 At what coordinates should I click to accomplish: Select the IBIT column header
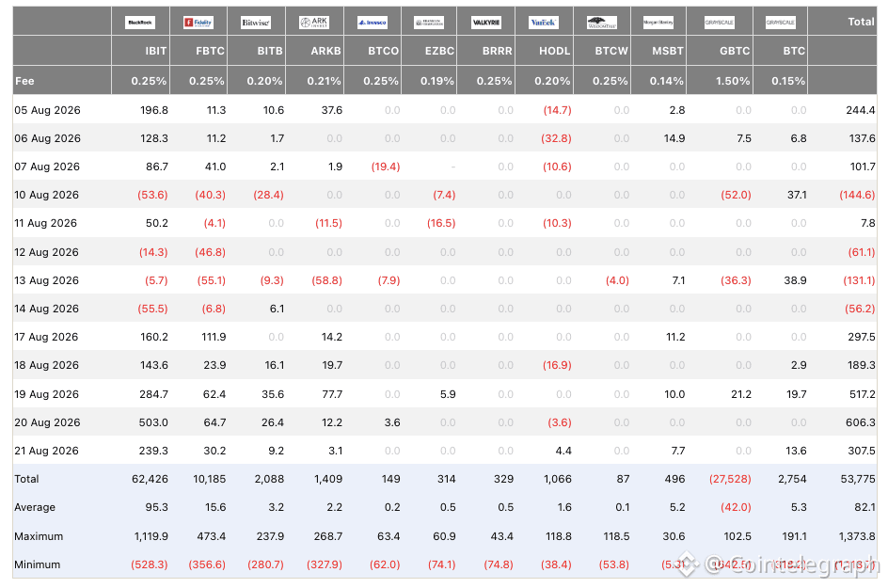pos(156,51)
